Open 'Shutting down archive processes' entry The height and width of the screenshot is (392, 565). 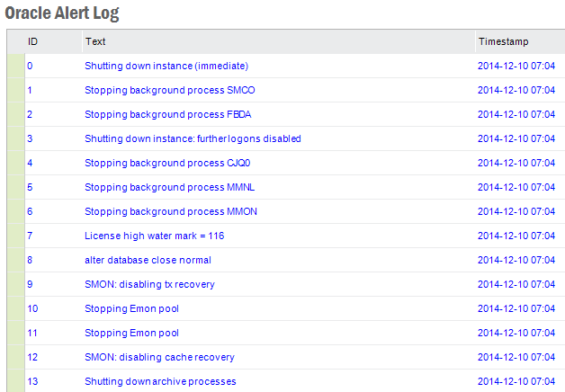160,381
